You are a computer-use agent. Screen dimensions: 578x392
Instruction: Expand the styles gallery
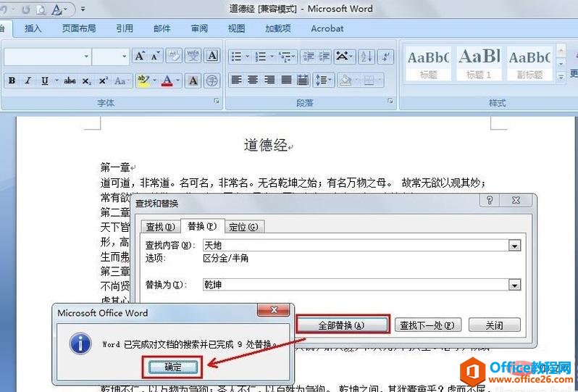pos(561,78)
